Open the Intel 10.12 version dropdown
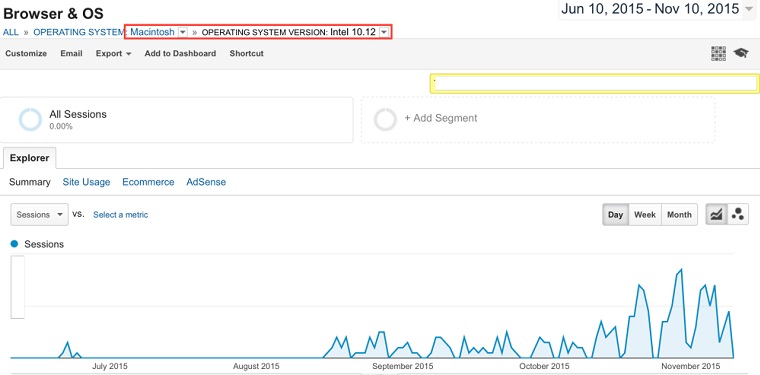This screenshot has width=760, height=375. [383, 32]
